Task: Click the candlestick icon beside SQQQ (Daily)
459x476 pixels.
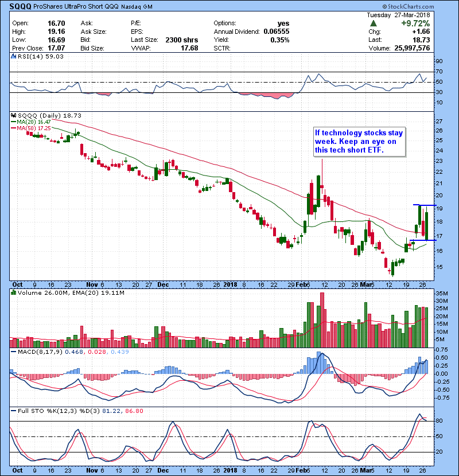Action: (x=13, y=115)
